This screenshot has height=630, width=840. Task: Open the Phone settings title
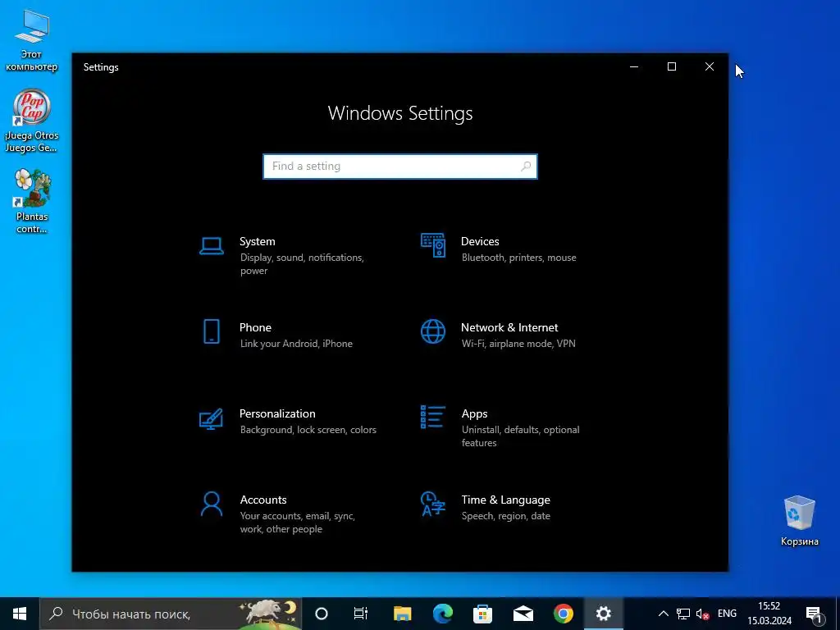(255, 328)
